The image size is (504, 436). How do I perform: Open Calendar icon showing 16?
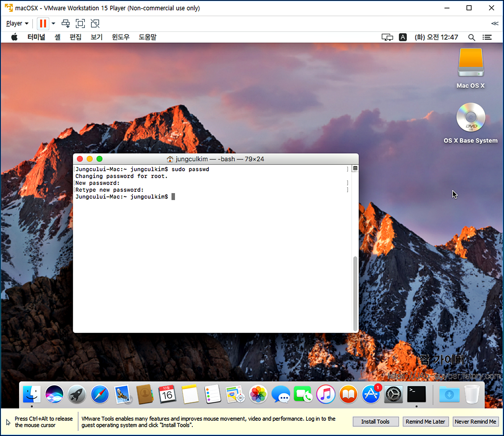coord(167,394)
